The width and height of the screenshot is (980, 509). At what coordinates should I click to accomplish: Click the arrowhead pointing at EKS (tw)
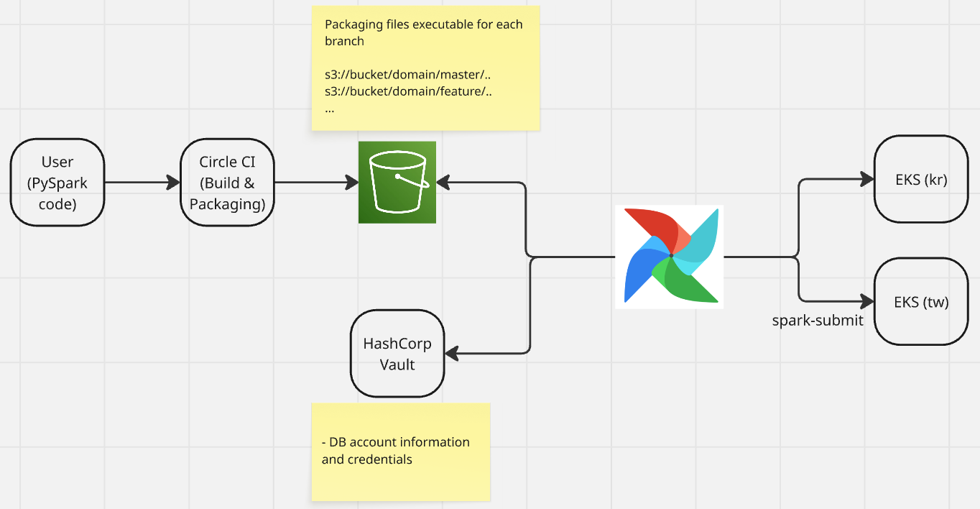[x=868, y=301]
